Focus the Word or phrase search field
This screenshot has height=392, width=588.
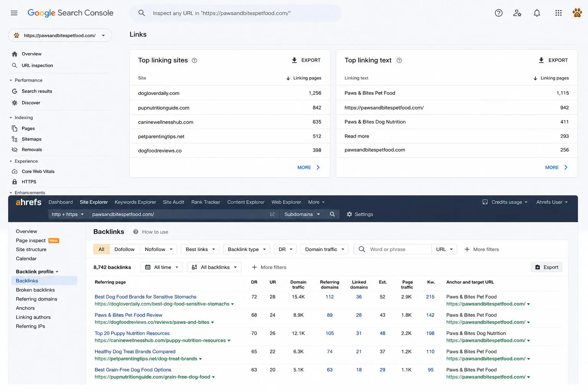tap(393, 249)
